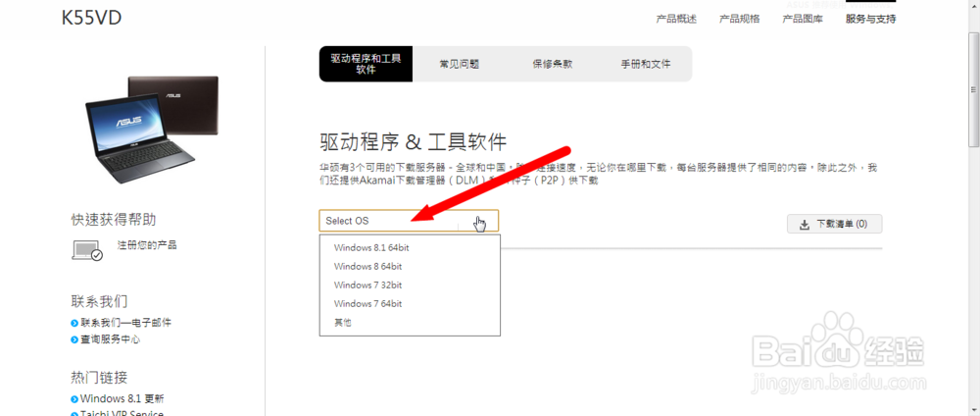Click the 快速获得帮助 heading
This screenshot has height=416, width=980.
114,220
